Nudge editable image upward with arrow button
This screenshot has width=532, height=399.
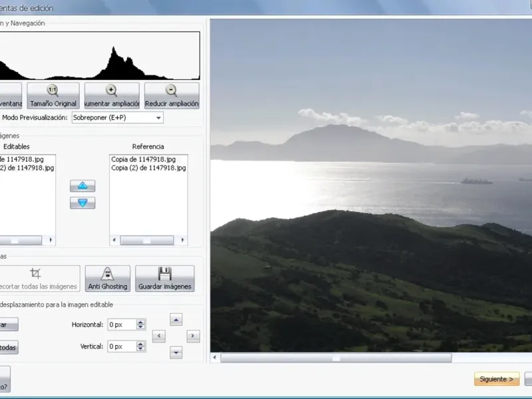pyautogui.click(x=176, y=320)
